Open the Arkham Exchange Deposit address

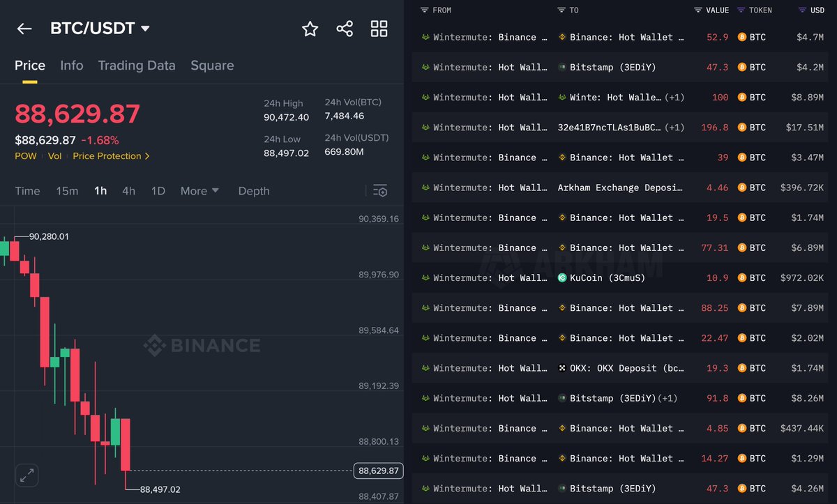point(620,188)
